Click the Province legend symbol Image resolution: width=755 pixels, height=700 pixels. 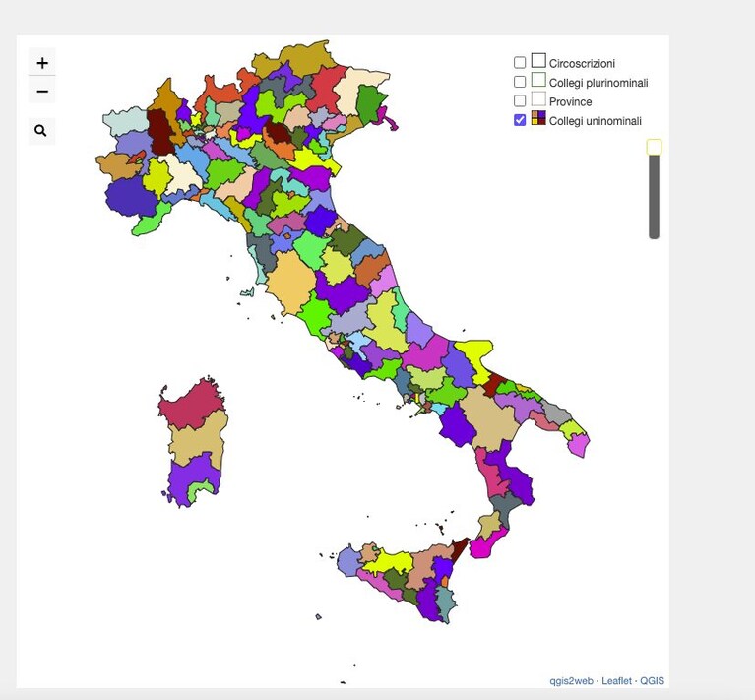tap(538, 98)
